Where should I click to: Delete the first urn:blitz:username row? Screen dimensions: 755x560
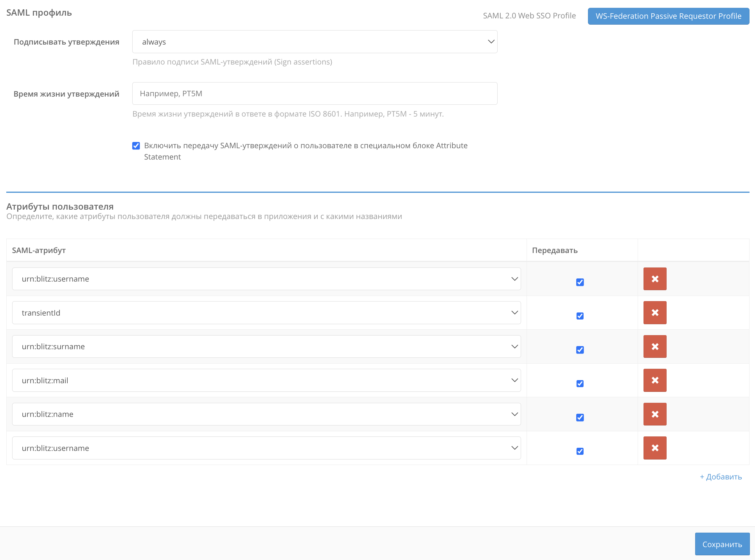point(654,279)
